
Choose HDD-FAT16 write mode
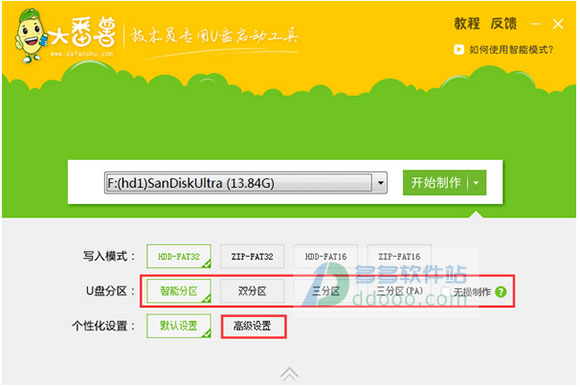tap(326, 256)
